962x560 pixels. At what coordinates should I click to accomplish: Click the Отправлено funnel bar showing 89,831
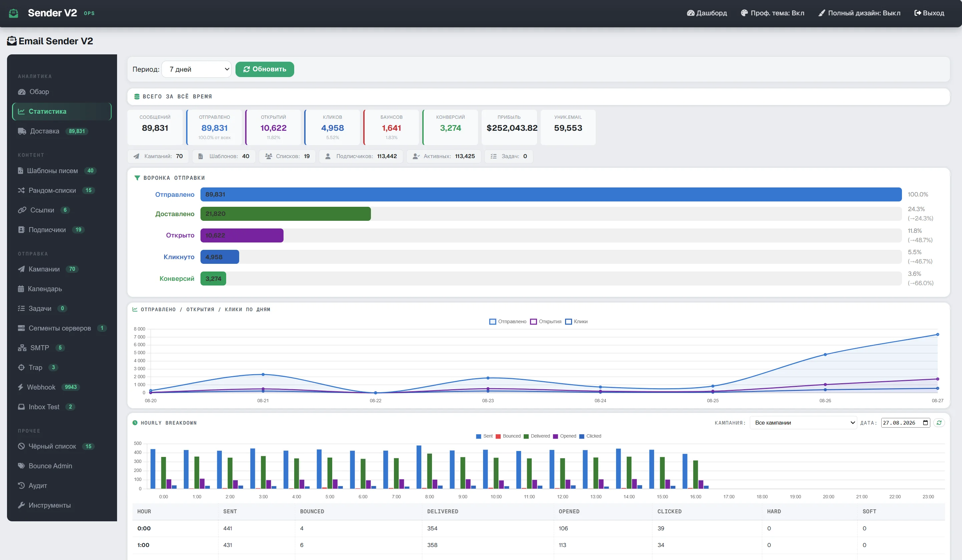coord(551,195)
